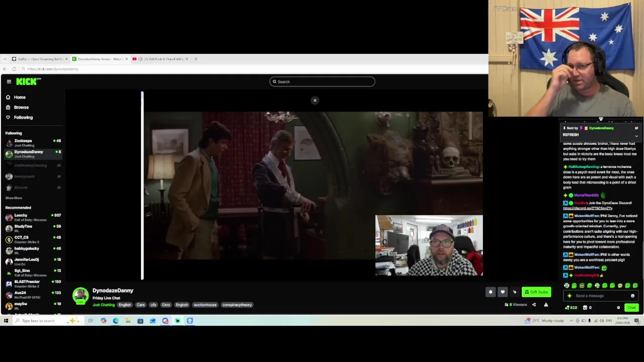Click DynodazeDanny's live avatar
The height and width of the screenshot is (362, 644).
point(80,296)
